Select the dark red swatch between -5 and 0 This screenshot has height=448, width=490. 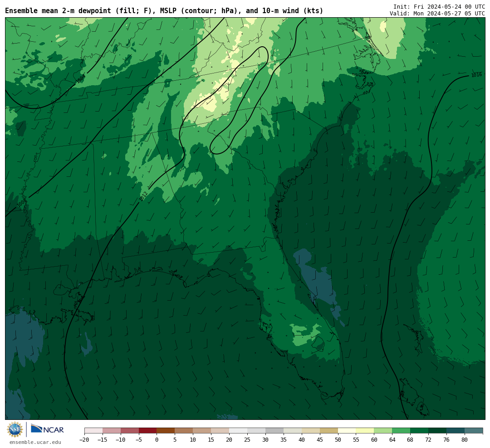pos(148,431)
